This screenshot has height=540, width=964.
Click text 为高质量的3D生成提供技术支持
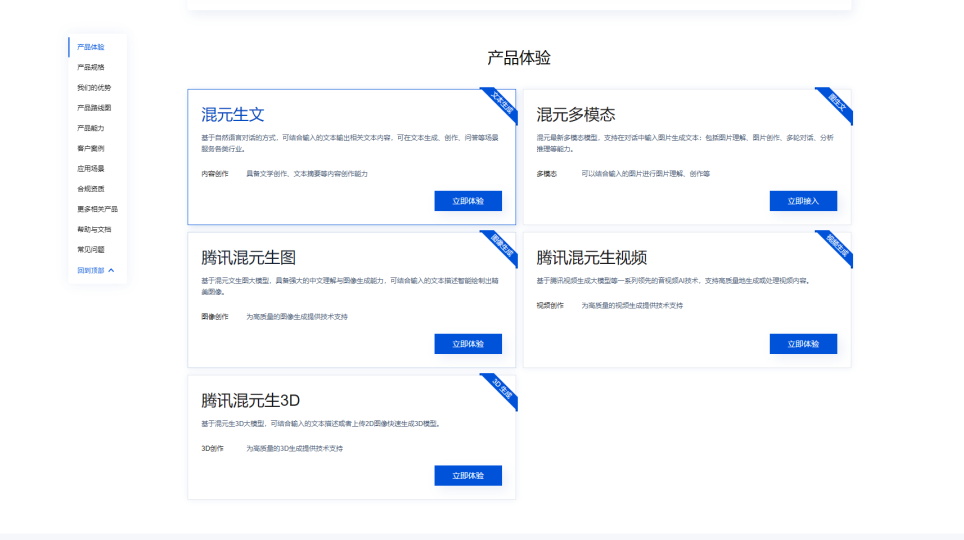(294, 448)
